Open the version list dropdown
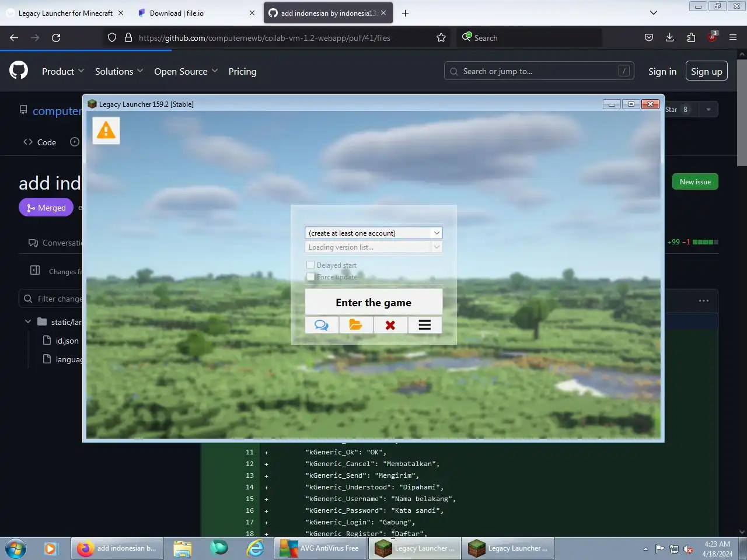Viewport: 747px width, 560px height. [x=373, y=247]
